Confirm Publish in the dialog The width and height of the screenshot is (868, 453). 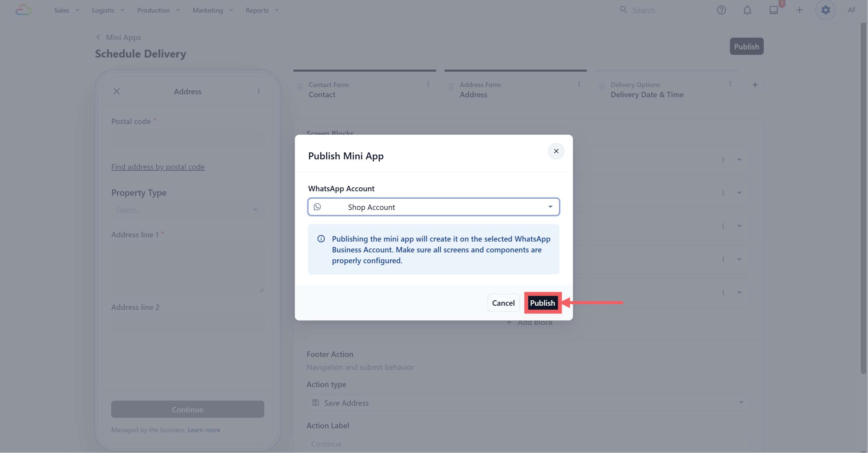(542, 303)
